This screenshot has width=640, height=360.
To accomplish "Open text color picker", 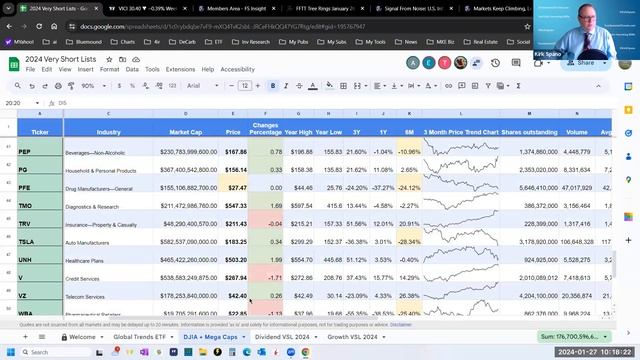I will tap(313, 86).
